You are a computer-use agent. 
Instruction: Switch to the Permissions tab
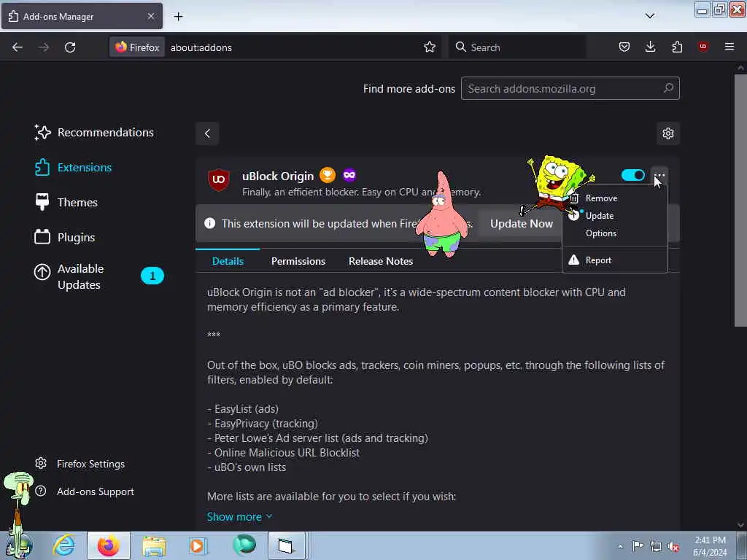pyautogui.click(x=298, y=261)
